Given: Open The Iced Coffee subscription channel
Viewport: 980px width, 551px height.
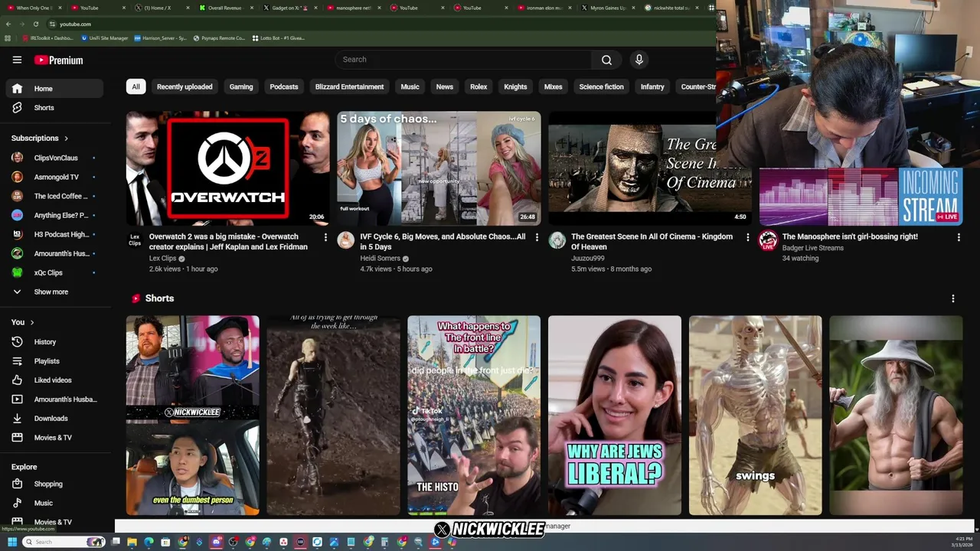Looking at the screenshot, I should 54,196.
